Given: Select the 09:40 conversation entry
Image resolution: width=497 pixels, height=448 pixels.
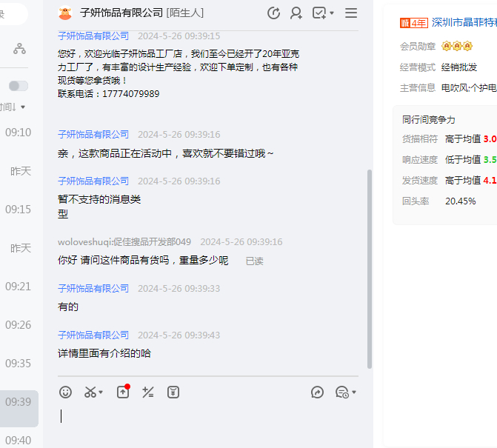Looking at the screenshot, I should tap(19, 441).
